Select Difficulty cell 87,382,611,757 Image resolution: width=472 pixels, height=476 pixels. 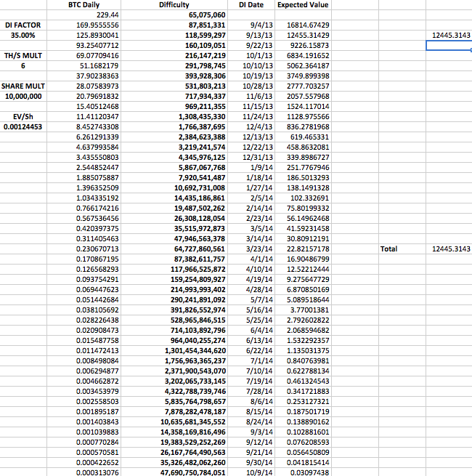(x=174, y=259)
